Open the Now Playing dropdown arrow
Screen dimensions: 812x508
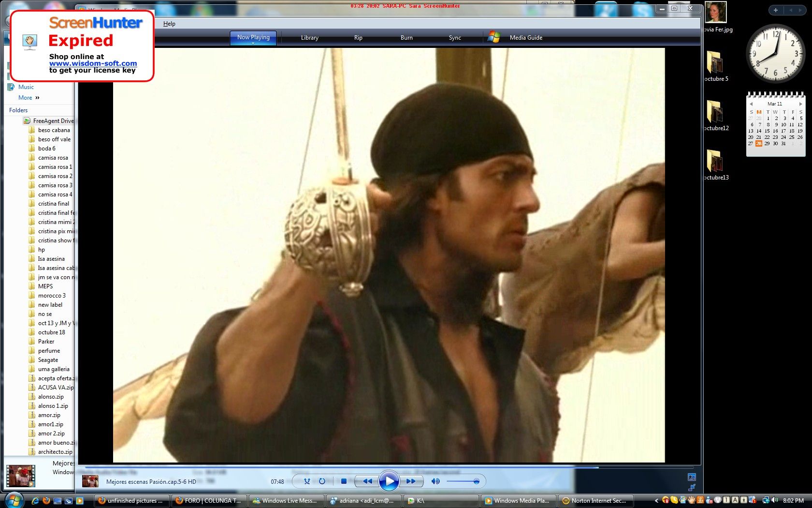pos(253,44)
